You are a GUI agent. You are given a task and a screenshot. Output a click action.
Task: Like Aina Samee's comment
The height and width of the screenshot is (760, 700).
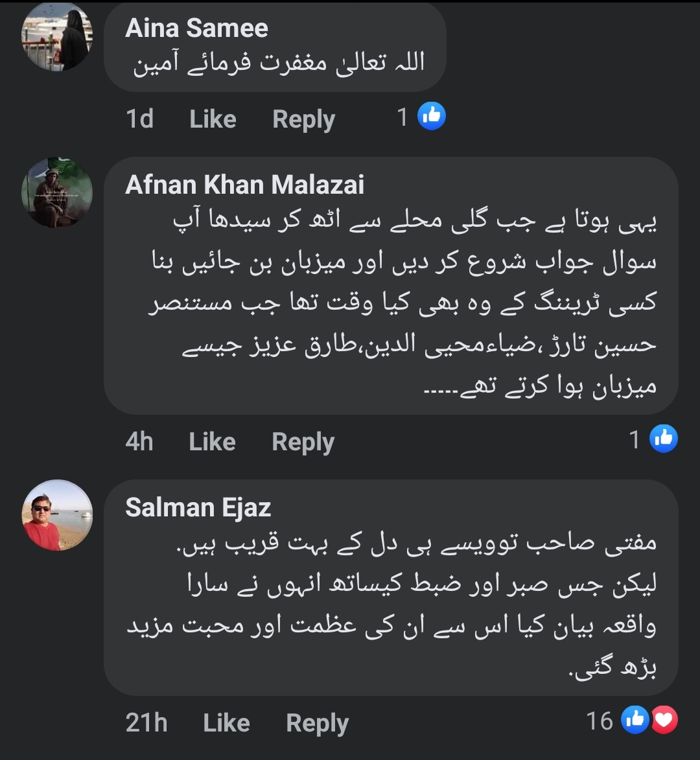[x=213, y=119]
